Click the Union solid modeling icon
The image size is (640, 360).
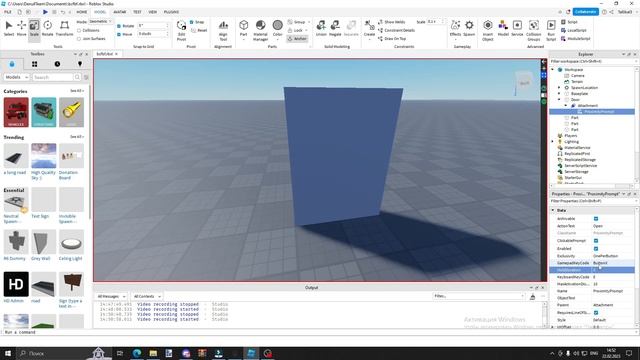[321, 28]
